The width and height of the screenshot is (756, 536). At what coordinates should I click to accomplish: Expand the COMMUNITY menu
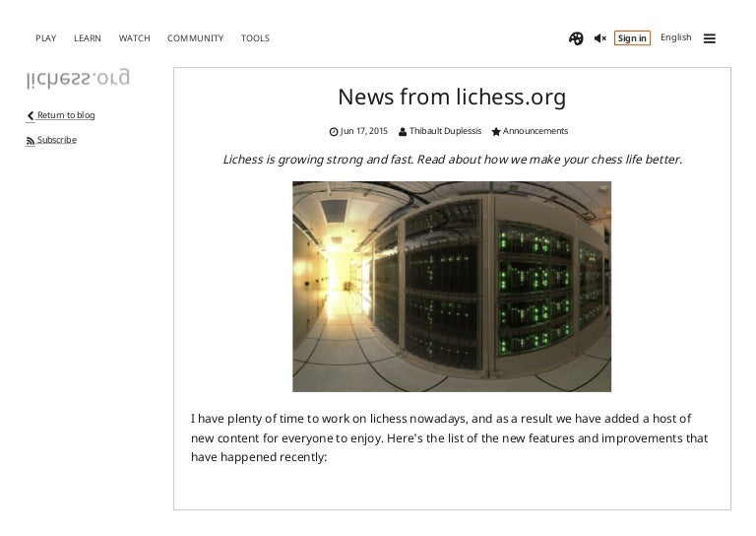tap(195, 38)
